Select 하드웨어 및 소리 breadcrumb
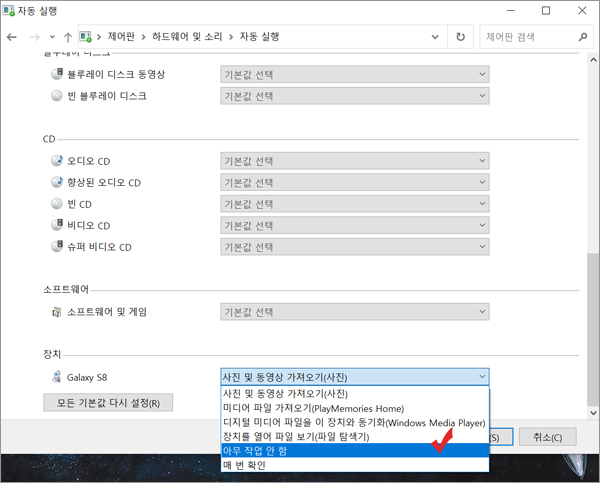 point(187,36)
